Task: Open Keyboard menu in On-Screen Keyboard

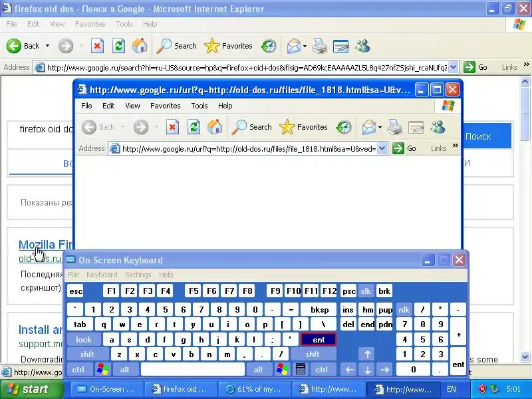Action: 102,275
